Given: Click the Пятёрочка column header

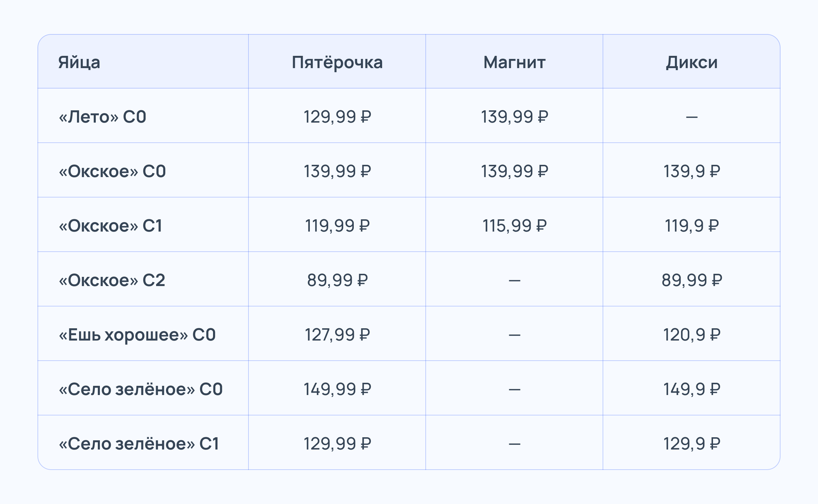Looking at the screenshot, I should (337, 62).
